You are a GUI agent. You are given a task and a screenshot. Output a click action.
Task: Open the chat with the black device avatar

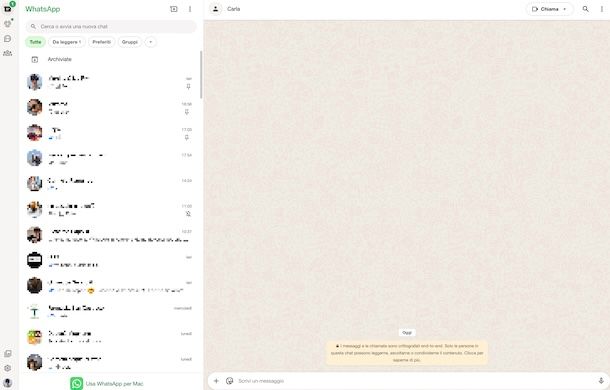click(111, 260)
